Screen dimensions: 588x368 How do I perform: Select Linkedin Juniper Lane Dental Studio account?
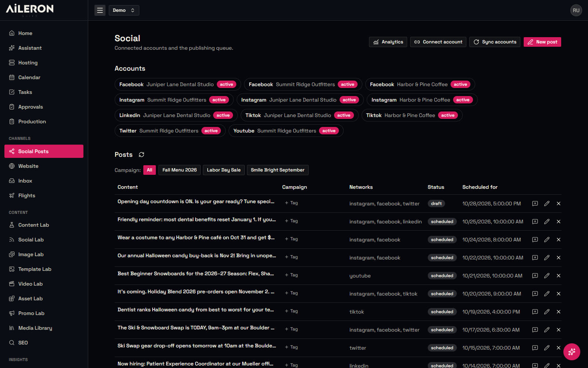pyautogui.click(x=176, y=115)
